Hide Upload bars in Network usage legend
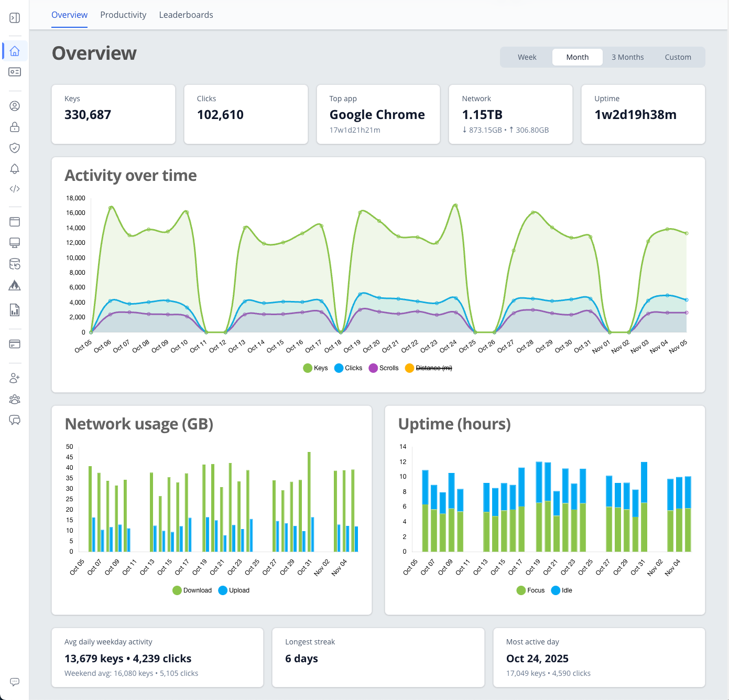This screenshot has height=700, width=729. (234, 590)
